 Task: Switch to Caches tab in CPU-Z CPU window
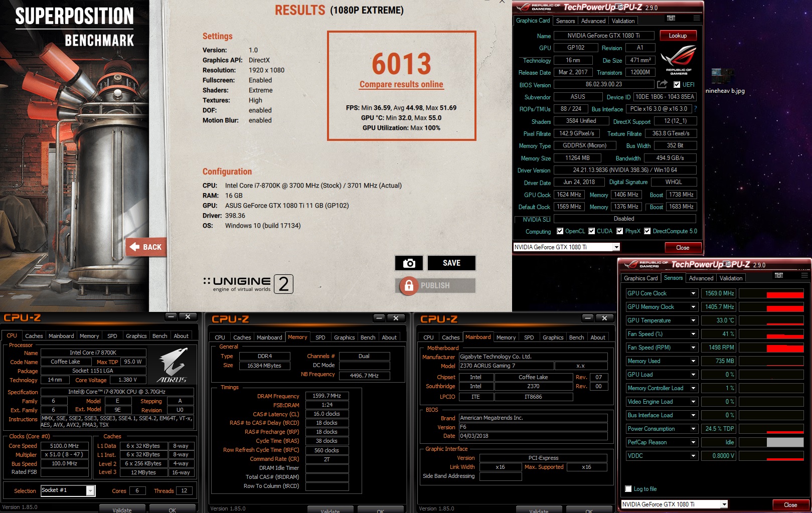click(x=34, y=336)
